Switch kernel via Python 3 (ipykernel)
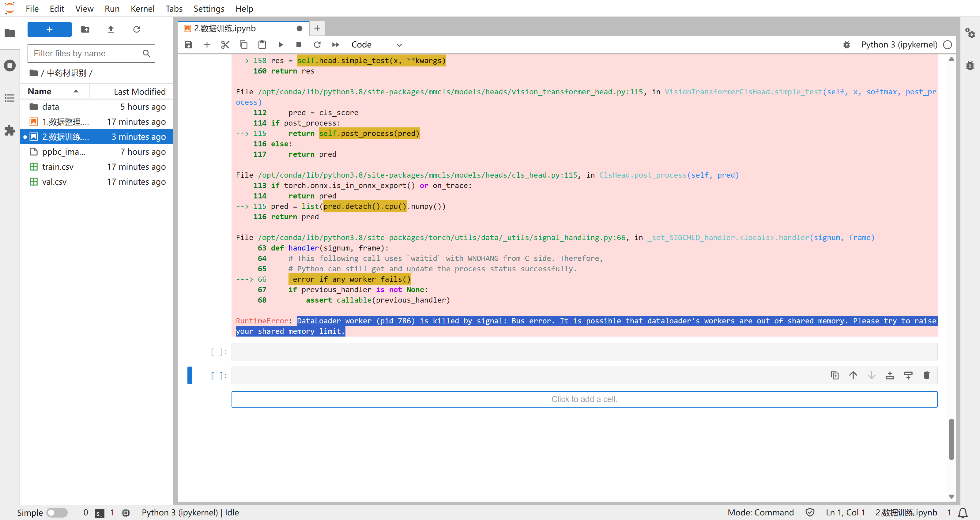This screenshot has width=980, height=520. (899, 45)
